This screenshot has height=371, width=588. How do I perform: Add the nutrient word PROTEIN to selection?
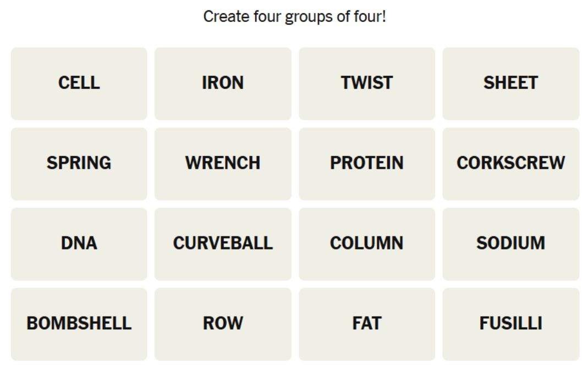tap(367, 163)
